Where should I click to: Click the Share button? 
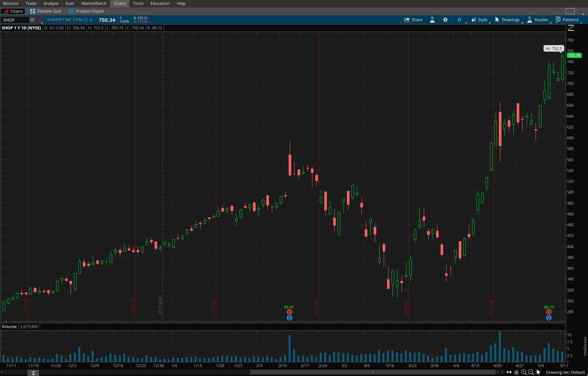click(x=413, y=20)
